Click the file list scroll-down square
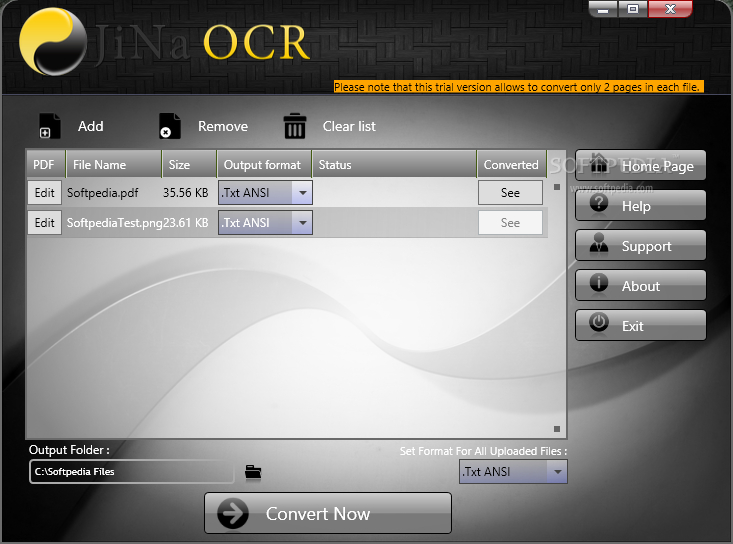Screen dimensions: 733x544 [x=557, y=429]
